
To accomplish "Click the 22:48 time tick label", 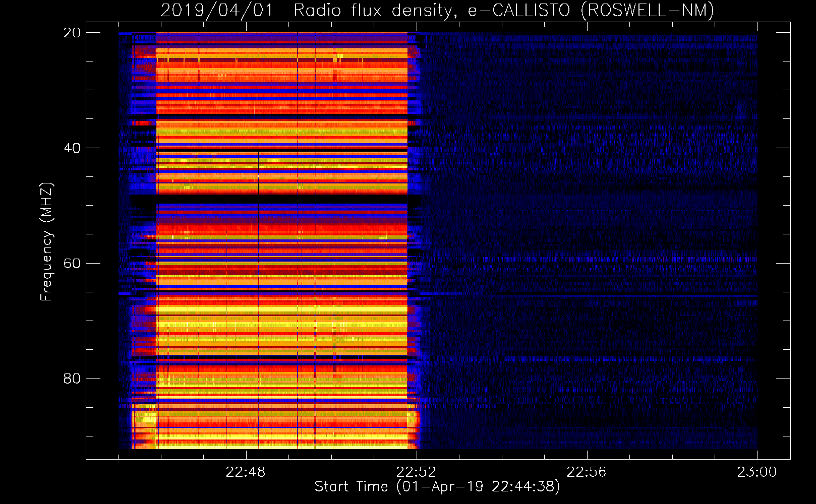I will pyautogui.click(x=246, y=472).
